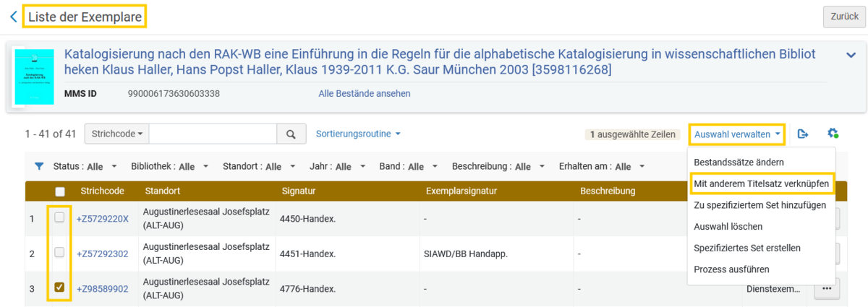
Task: Expand the title record details chevron
Action: [x=851, y=55]
